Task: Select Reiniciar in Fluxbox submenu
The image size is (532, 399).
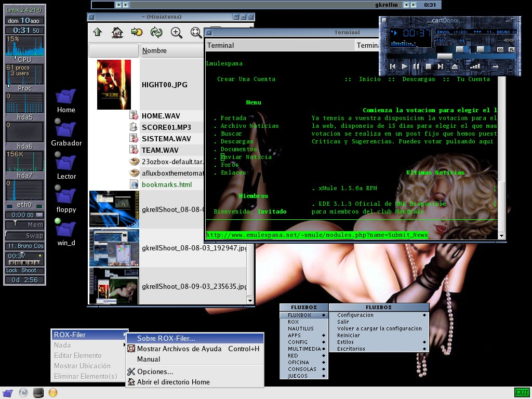Action: (379, 335)
